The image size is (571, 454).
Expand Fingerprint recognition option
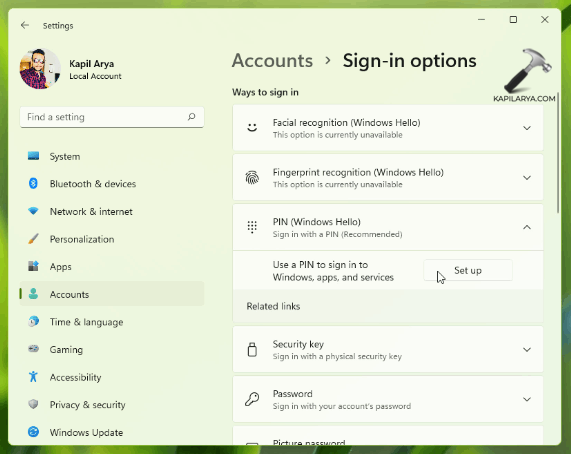pos(388,178)
